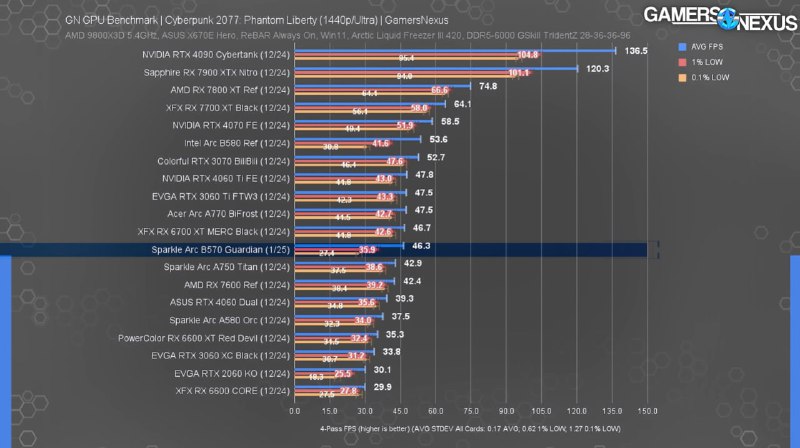
Task: Click the 'AMD RX 7800 XT Ref (12/24)' label
Action: pos(230,90)
